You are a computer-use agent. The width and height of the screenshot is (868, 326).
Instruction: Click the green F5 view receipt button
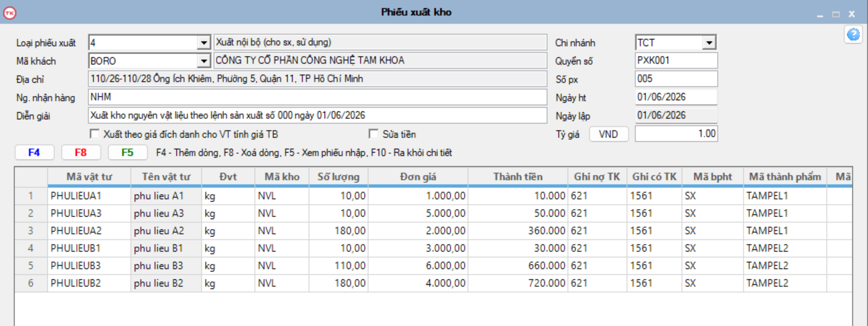[128, 152]
